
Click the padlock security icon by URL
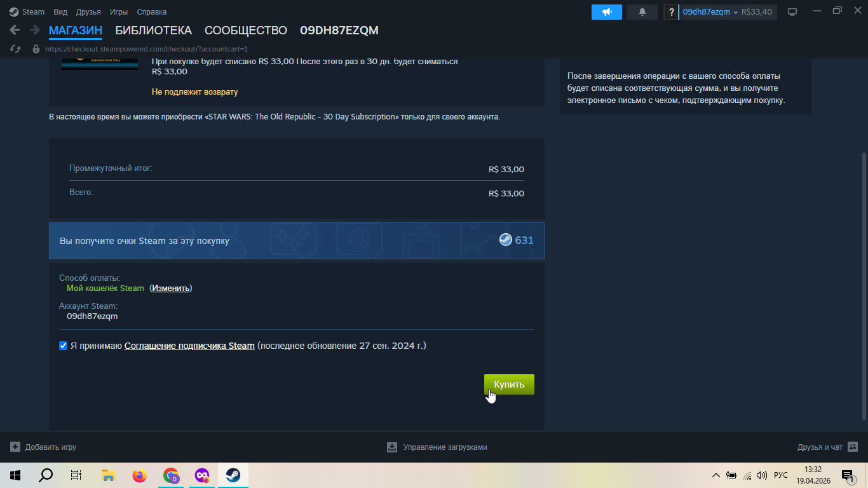[x=36, y=49]
